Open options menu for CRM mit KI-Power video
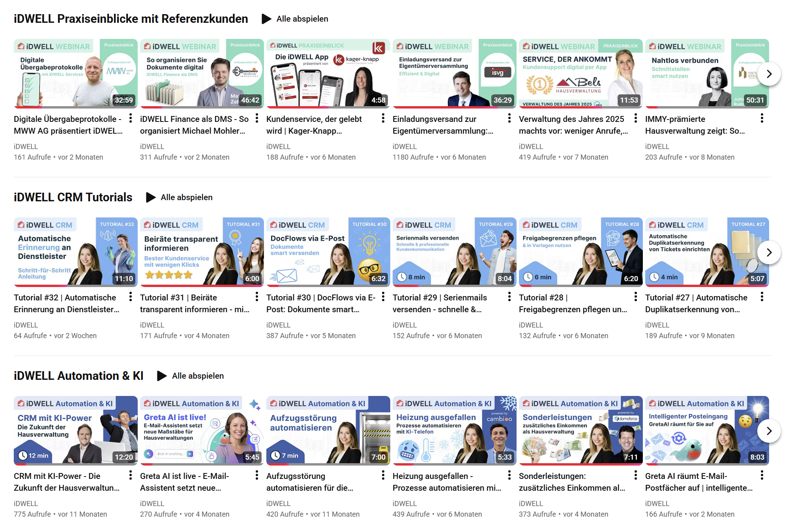This screenshot has width=788, height=532. pyautogui.click(x=131, y=475)
